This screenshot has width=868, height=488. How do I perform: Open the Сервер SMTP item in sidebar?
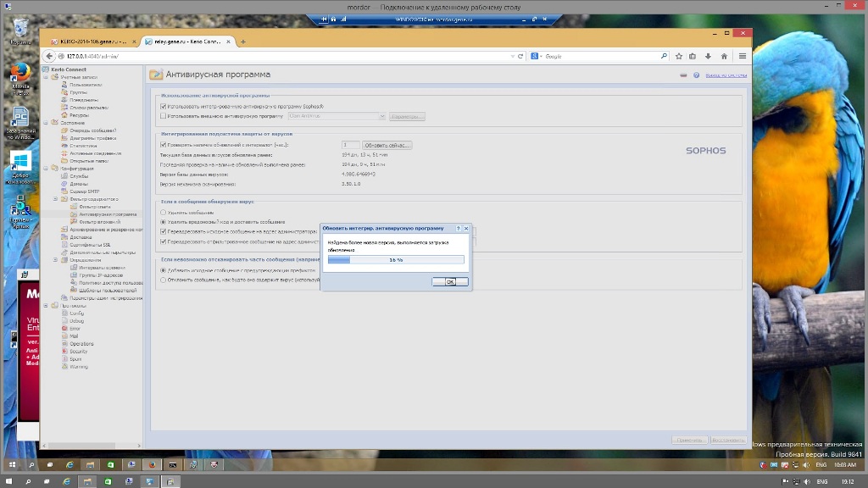tap(85, 191)
